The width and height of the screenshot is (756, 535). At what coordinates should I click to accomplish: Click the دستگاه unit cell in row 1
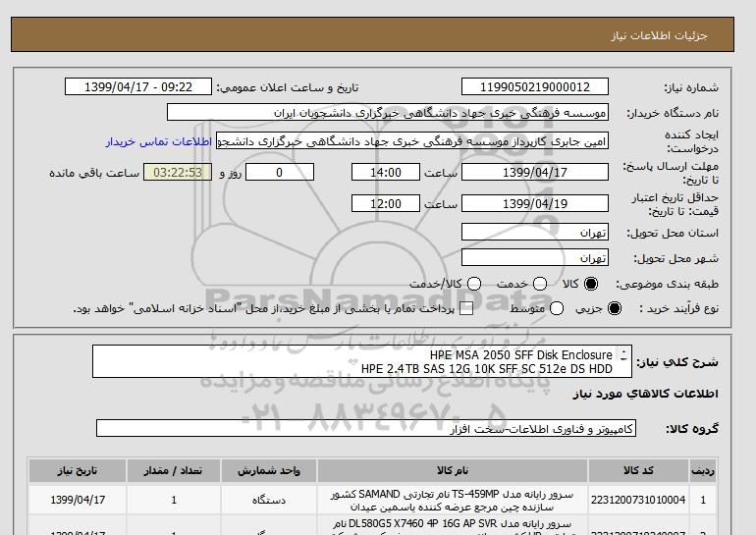(269, 500)
